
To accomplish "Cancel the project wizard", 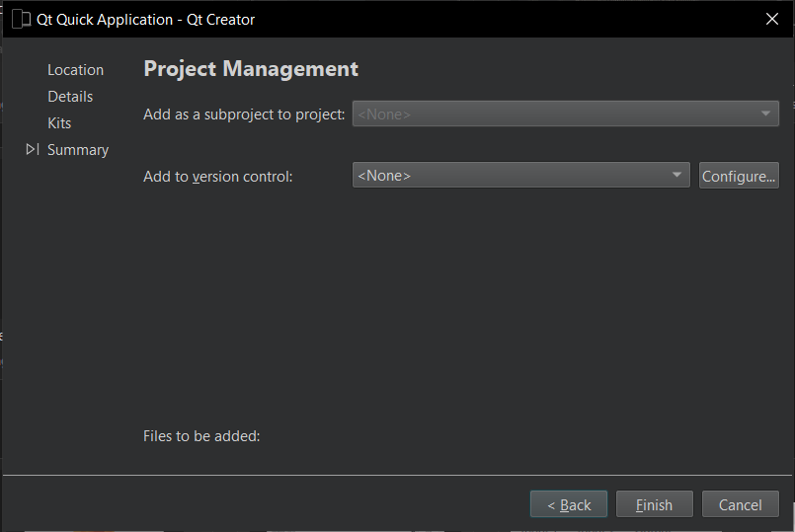I will 740,504.
